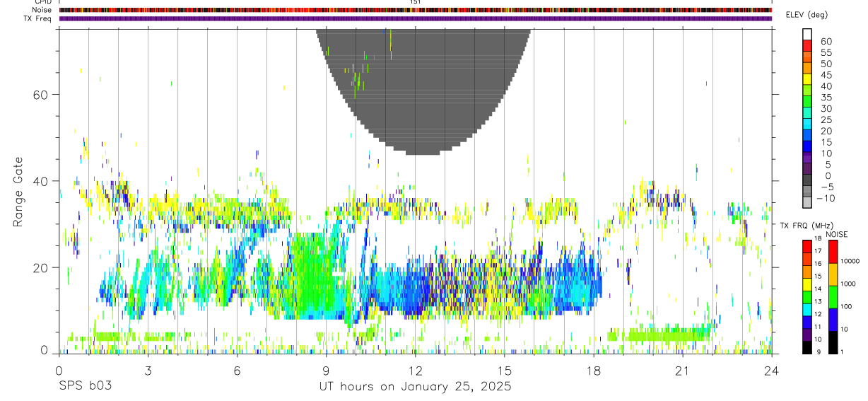Click the '13' label on the TX FRQ scale
This screenshot has width=868, height=401.
pos(818,301)
